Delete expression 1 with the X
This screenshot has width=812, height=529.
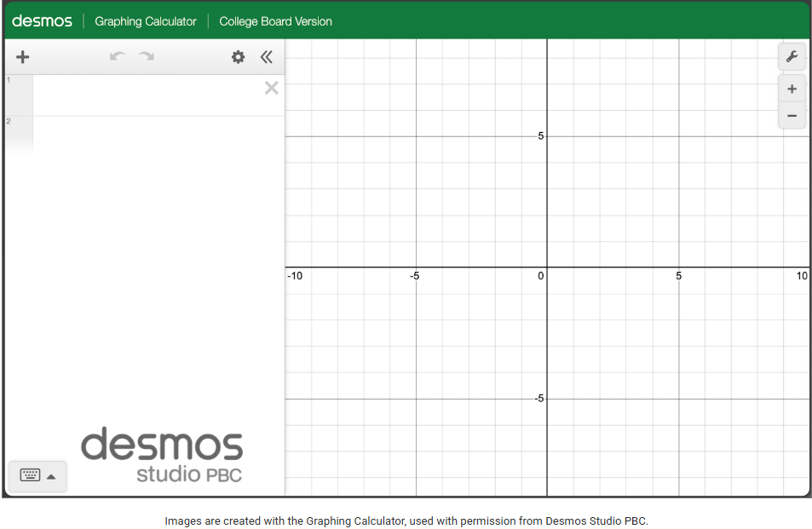(x=271, y=88)
